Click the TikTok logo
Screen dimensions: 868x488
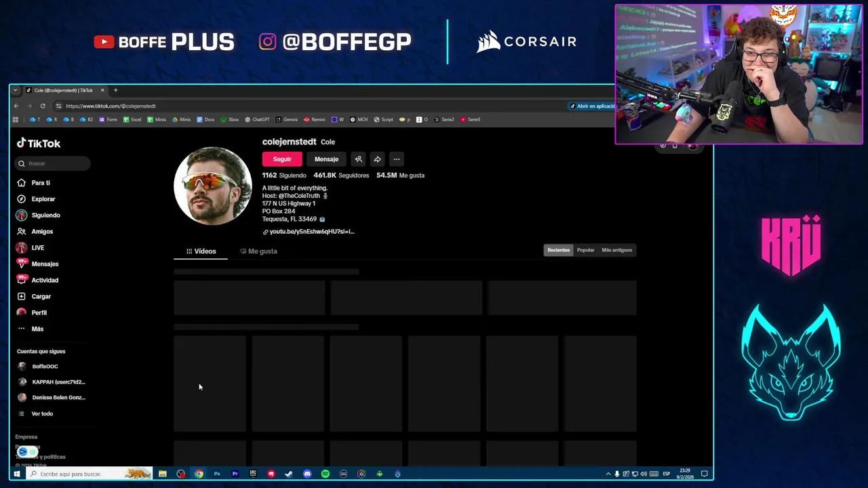coord(39,143)
